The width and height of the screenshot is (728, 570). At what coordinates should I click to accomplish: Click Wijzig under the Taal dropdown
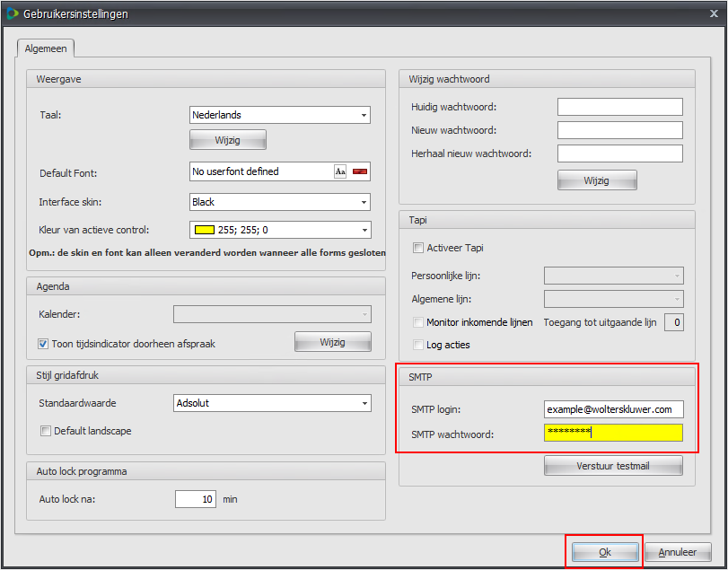point(227,140)
